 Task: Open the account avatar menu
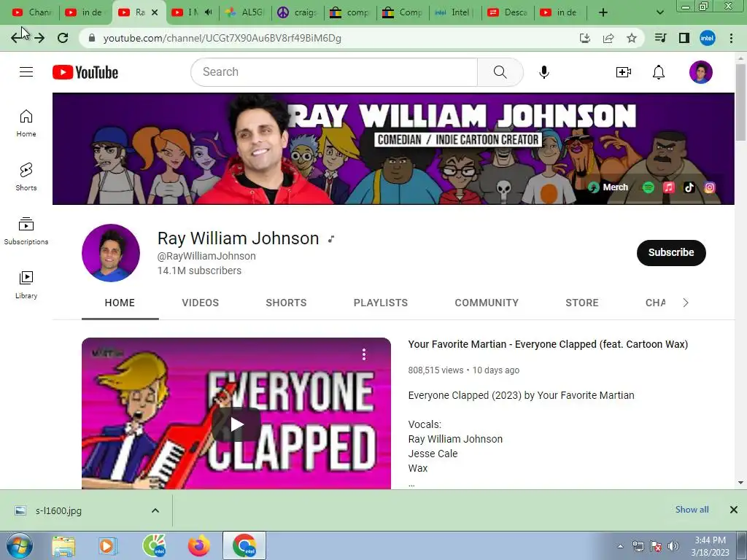(700, 72)
